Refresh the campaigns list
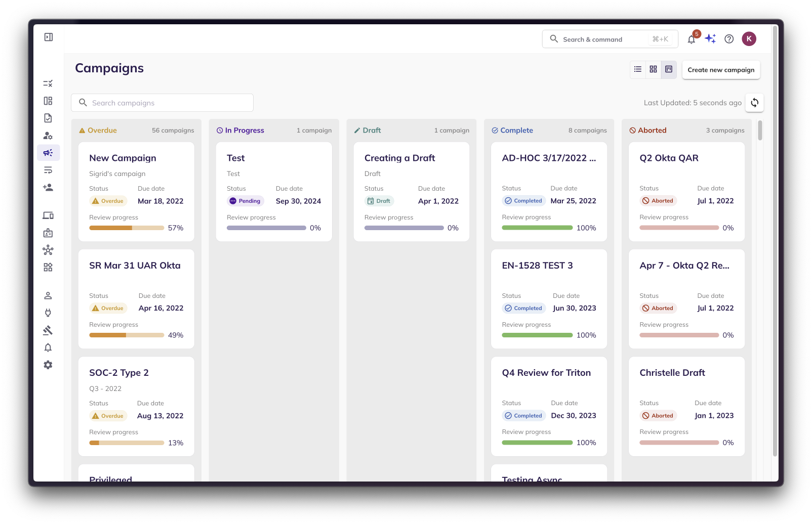Screen dimensions: 812x524 [x=754, y=103]
